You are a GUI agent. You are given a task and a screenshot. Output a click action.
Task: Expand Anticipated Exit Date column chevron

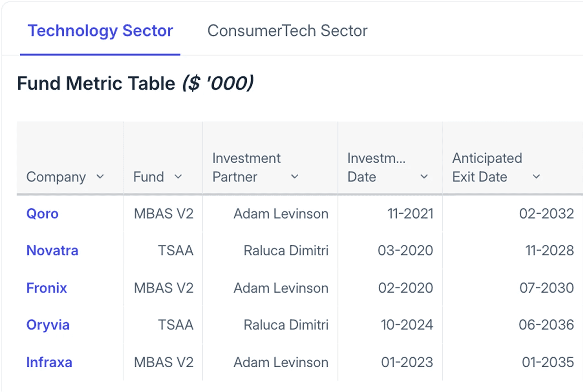click(536, 177)
